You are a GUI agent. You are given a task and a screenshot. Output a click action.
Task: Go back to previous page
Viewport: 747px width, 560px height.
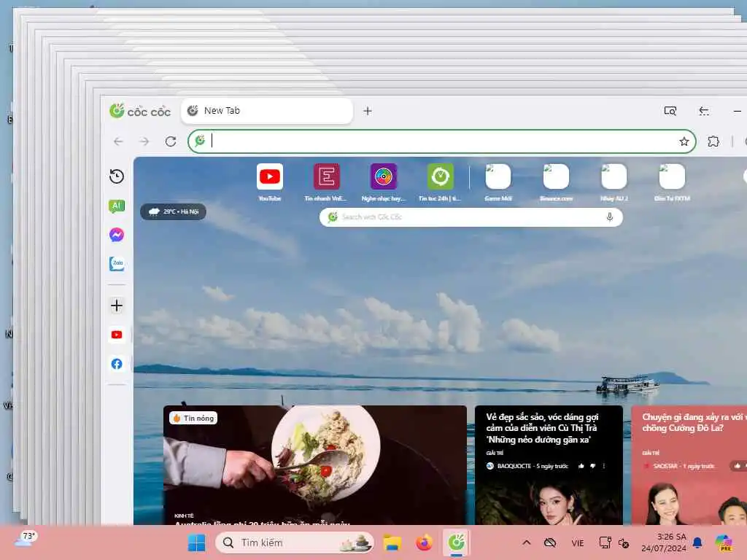[x=118, y=141]
